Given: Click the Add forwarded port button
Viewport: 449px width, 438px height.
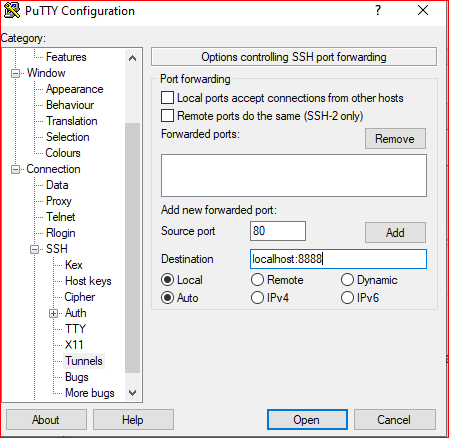Looking at the screenshot, I should pyautogui.click(x=395, y=232).
